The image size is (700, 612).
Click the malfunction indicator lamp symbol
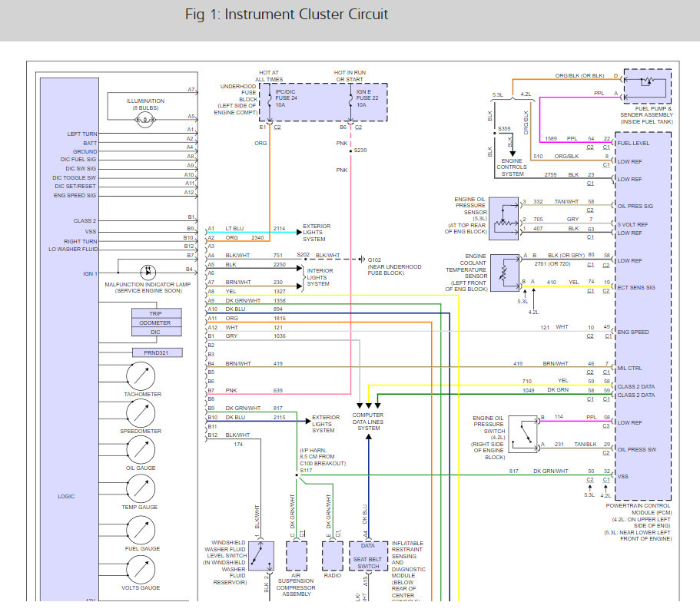click(x=148, y=272)
